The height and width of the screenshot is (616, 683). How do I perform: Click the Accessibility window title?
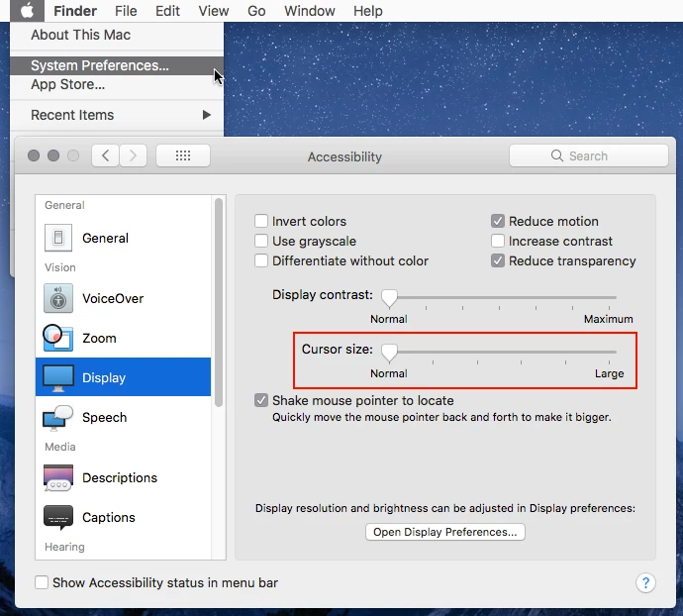coord(344,156)
